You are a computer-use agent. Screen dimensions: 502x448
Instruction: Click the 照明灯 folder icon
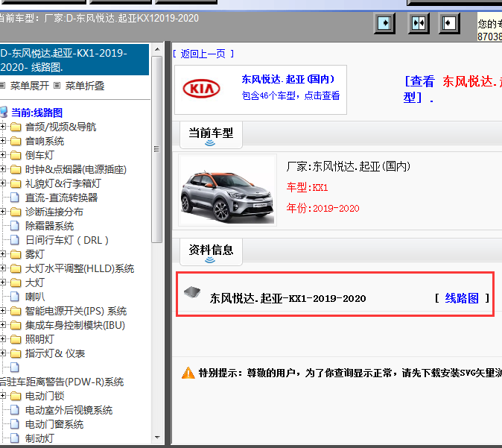[x=16, y=339]
